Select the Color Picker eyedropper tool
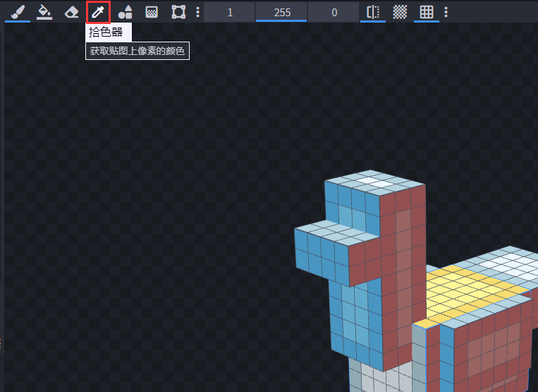 coord(98,13)
